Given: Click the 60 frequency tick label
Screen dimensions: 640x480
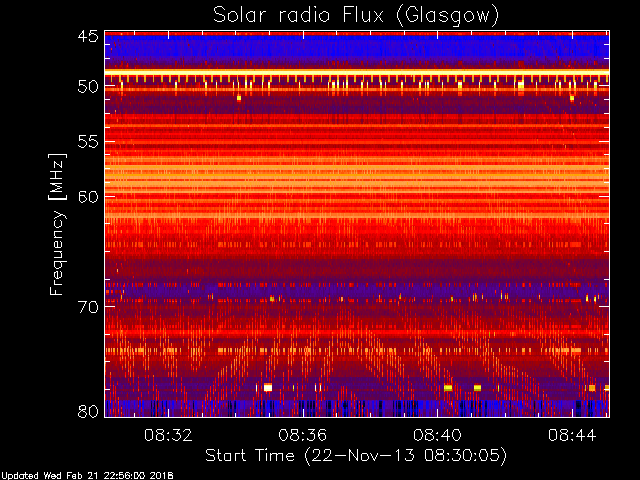Looking at the screenshot, I should 89,197.
